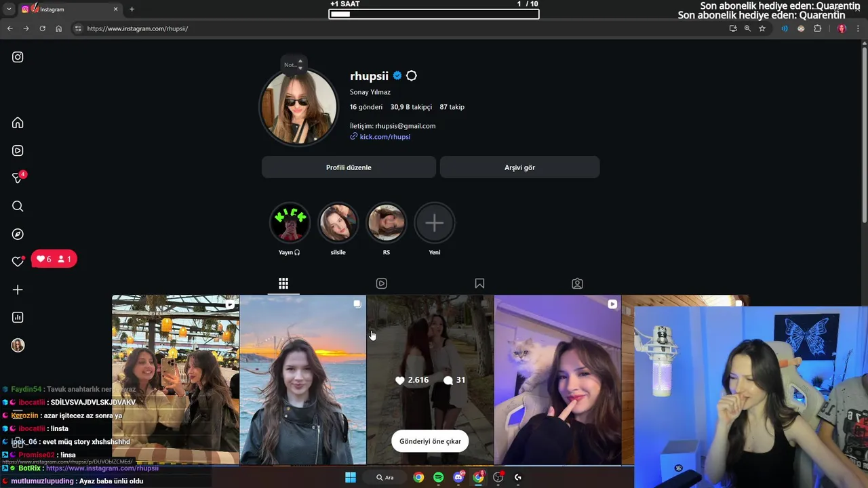
Task: Switch to the Saved bookmark tab
Action: 479,283
